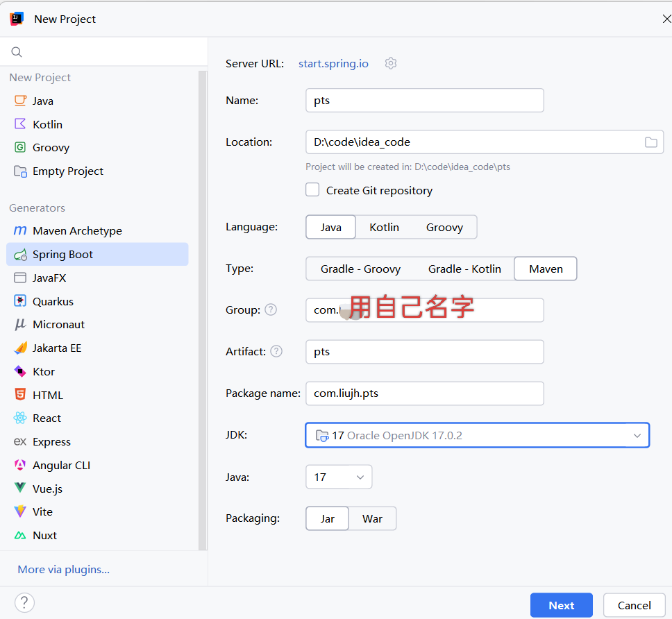The height and width of the screenshot is (619, 672).
Task: Click the Ktor diamond icon
Action: pos(20,371)
